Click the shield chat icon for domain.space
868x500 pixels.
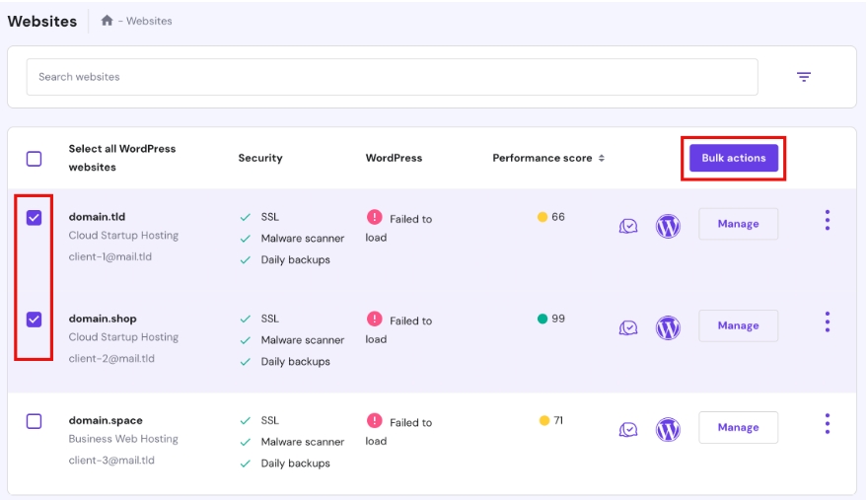628,429
